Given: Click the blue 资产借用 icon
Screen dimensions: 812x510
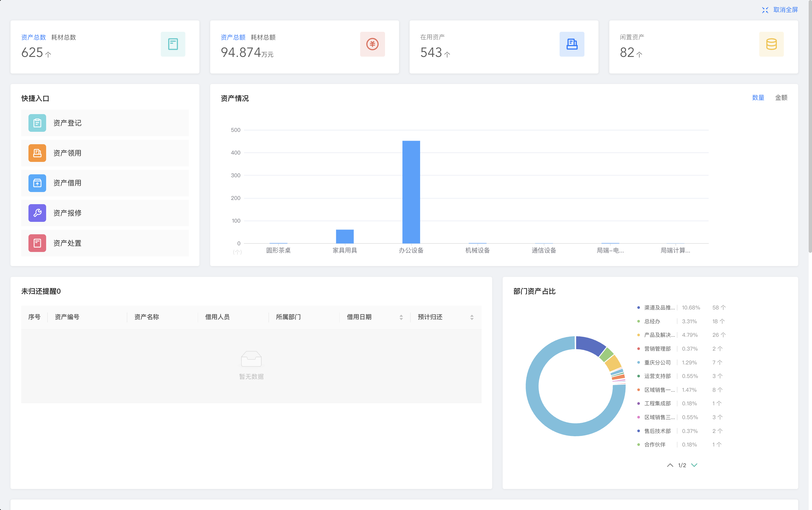Looking at the screenshot, I should pos(37,183).
